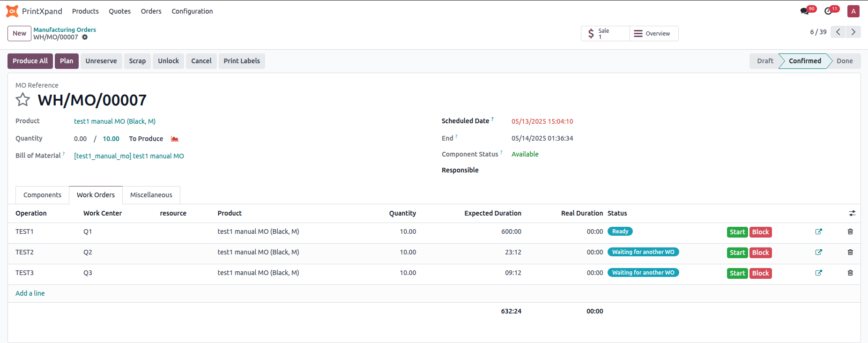Image resolution: width=868 pixels, height=343 pixels.
Task: Open the messages chat icon in top bar
Action: [805, 11]
